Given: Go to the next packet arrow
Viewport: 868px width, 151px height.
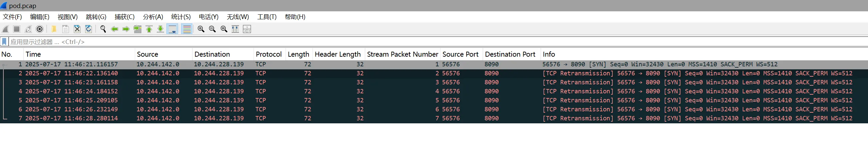Looking at the screenshot, I should point(126,29).
